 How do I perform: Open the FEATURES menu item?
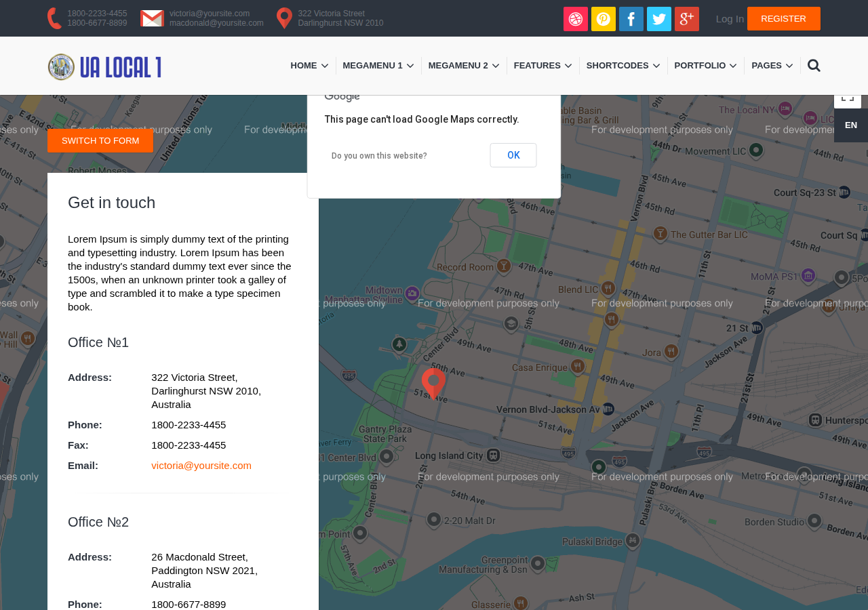click(x=537, y=66)
